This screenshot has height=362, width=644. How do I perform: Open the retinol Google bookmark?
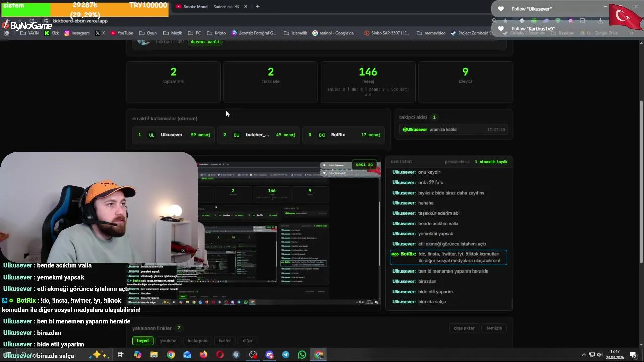[x=335, y=33]
